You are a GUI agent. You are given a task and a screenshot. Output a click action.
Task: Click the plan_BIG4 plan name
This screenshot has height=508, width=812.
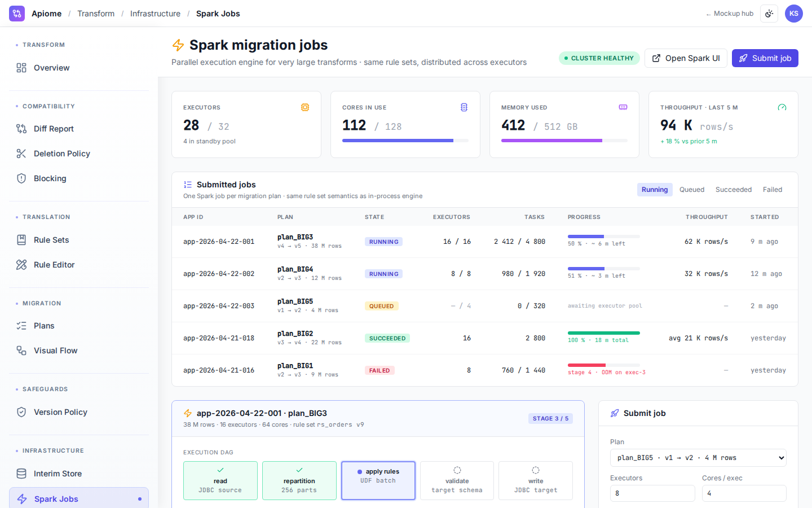pos(295,269)
